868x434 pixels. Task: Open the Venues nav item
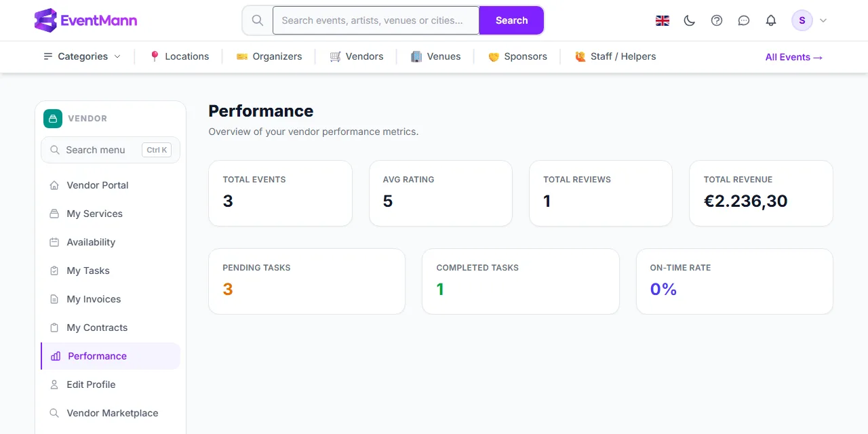(436, 56)
